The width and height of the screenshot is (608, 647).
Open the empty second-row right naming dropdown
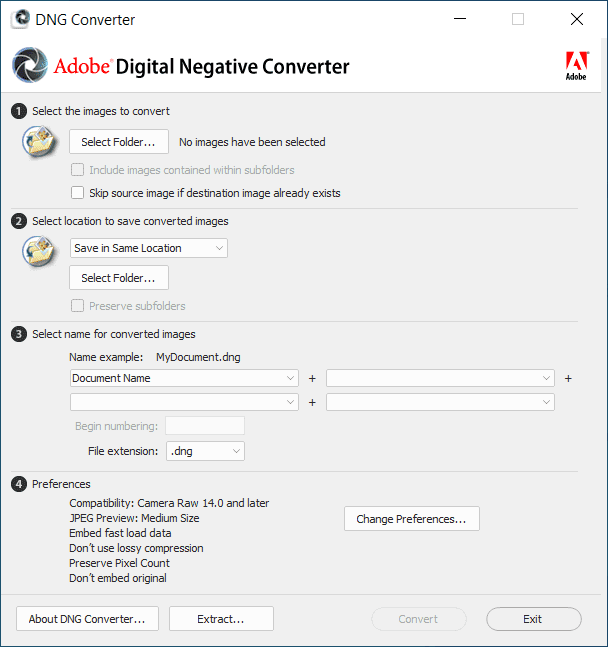tap(440, 402)
